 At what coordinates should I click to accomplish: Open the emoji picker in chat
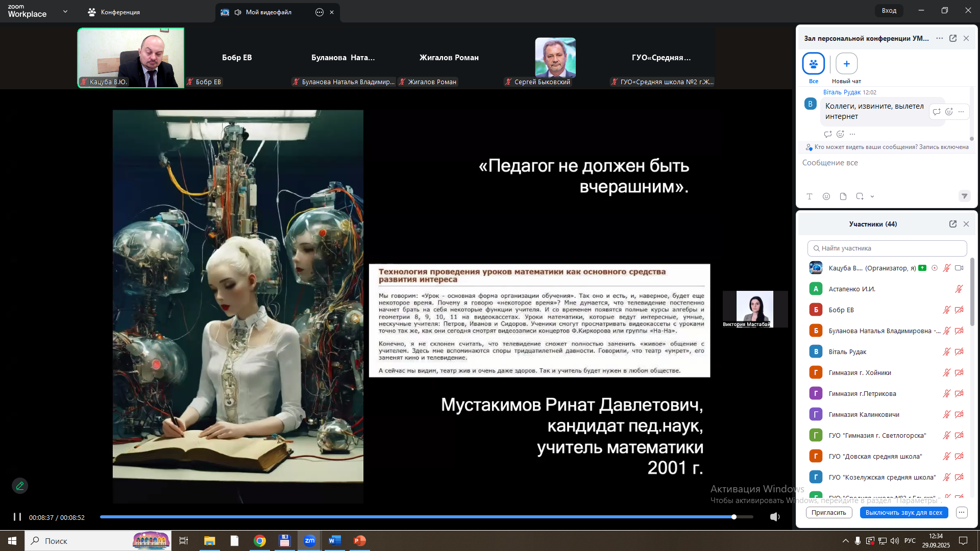pos(826,196)
